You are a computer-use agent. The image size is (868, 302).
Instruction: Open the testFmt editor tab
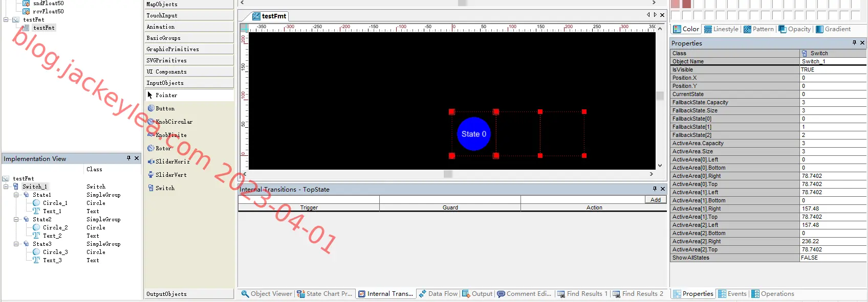[x=270, y=16]
